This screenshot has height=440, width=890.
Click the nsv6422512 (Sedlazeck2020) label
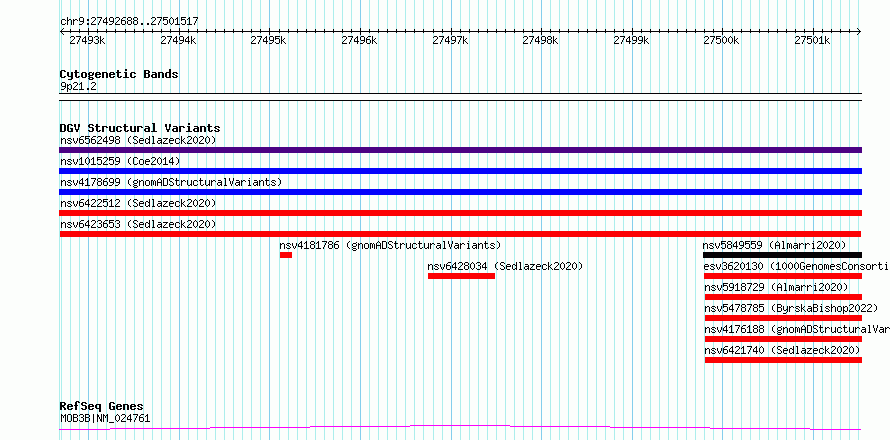click(x=138, y=203)
